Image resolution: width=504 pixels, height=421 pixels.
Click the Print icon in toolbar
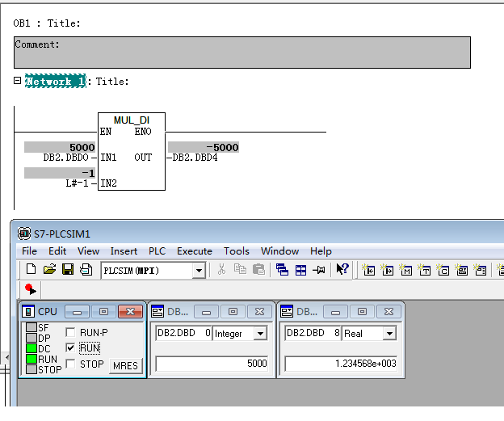click(x=86, y=270)
